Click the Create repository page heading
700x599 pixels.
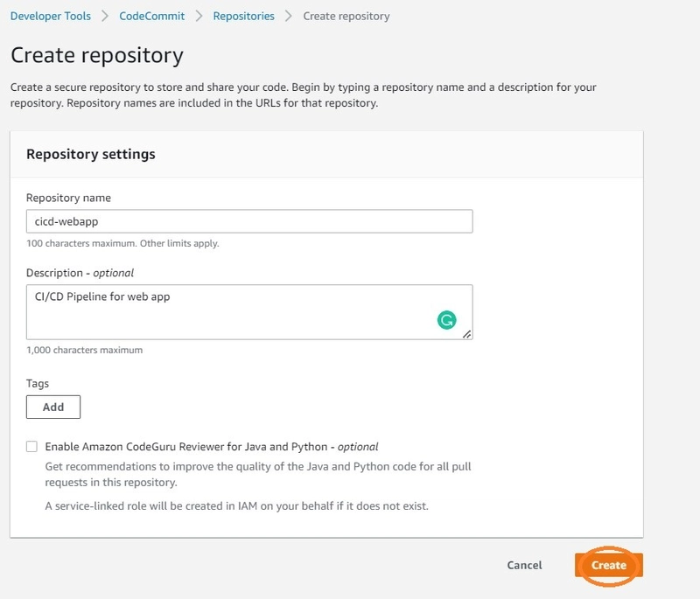click(x=97, y=56)
